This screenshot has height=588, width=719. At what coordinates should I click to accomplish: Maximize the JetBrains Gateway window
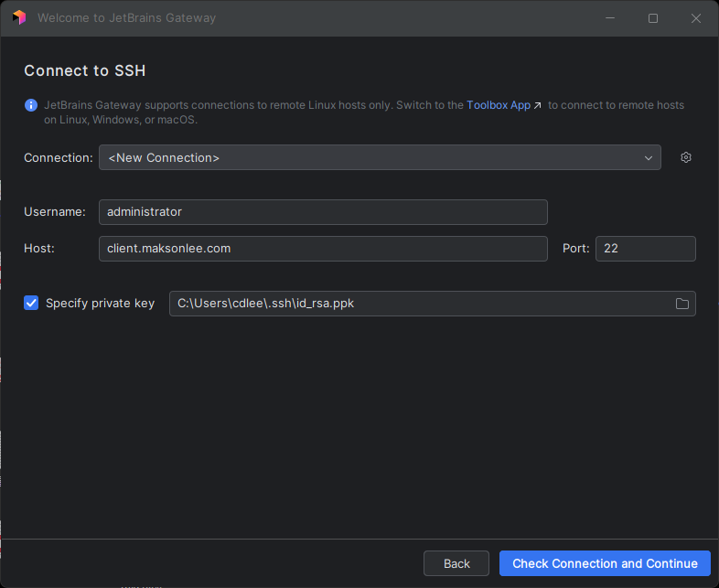653,18
